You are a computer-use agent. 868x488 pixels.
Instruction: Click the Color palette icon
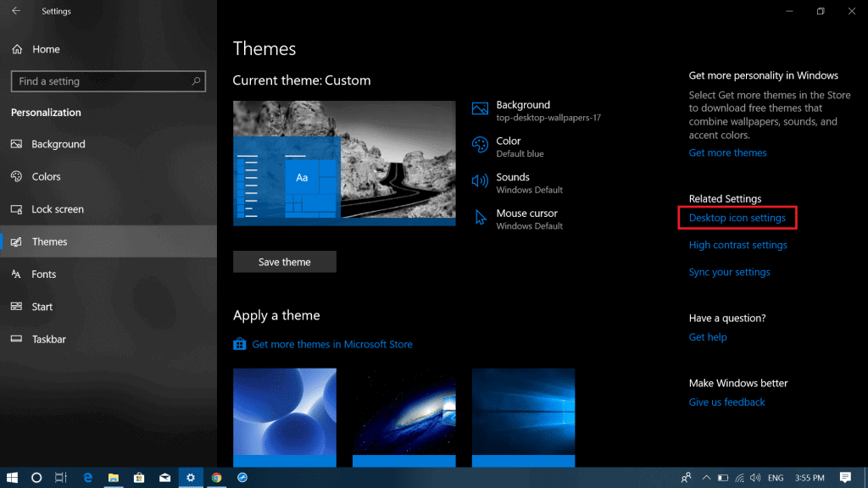point(480,145)
